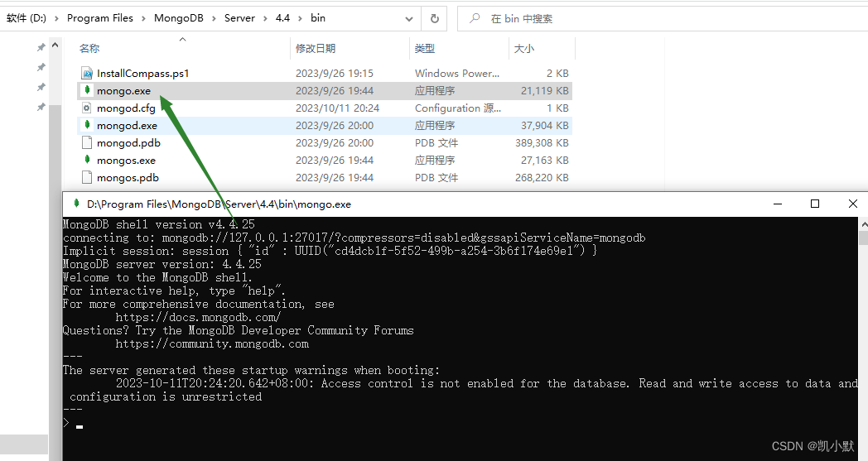Image resolution: width=868 pixels, height=461 pixels.
Task: Select the mongod.exe file name
Action: click(x=127, y=126)
